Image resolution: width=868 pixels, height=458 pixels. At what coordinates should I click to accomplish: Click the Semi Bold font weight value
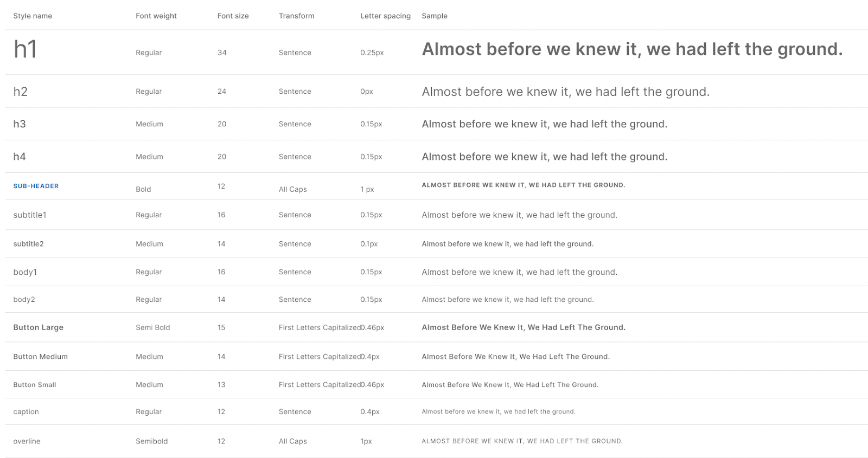[x=153, y=327]
